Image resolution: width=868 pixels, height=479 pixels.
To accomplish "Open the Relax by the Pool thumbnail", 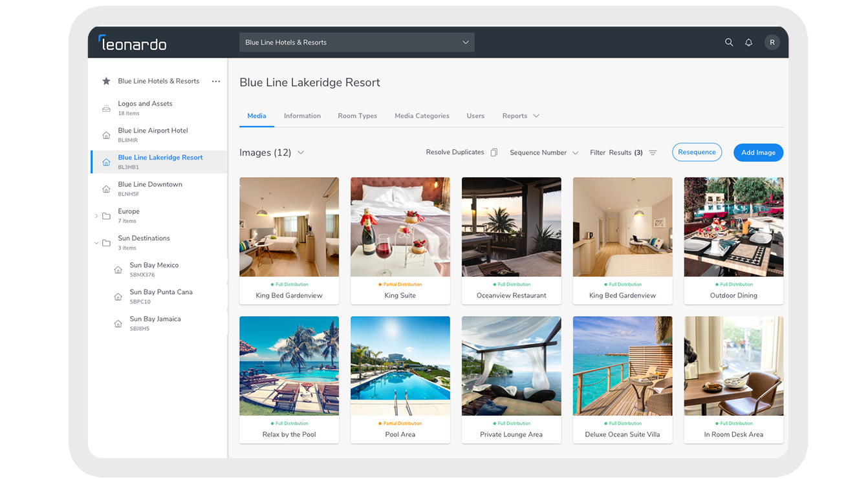I will [289, 366].
